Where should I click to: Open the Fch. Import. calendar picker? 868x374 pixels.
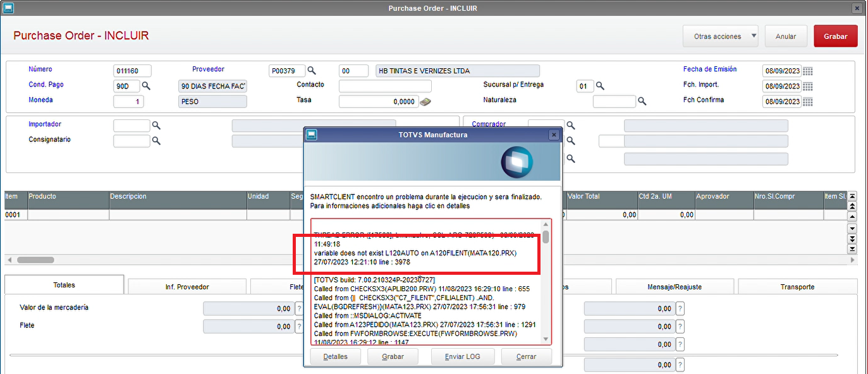pos(808,86)
